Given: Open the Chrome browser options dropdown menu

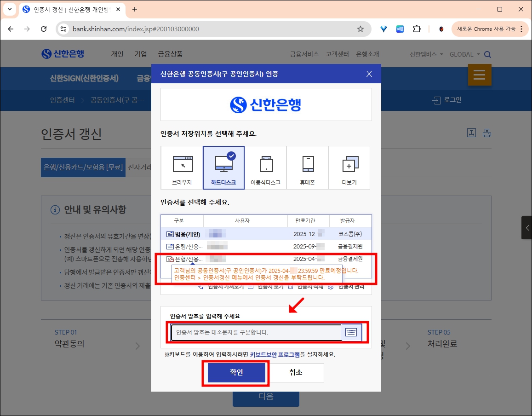Looking at the screenshot, I should tap(522, 29).
